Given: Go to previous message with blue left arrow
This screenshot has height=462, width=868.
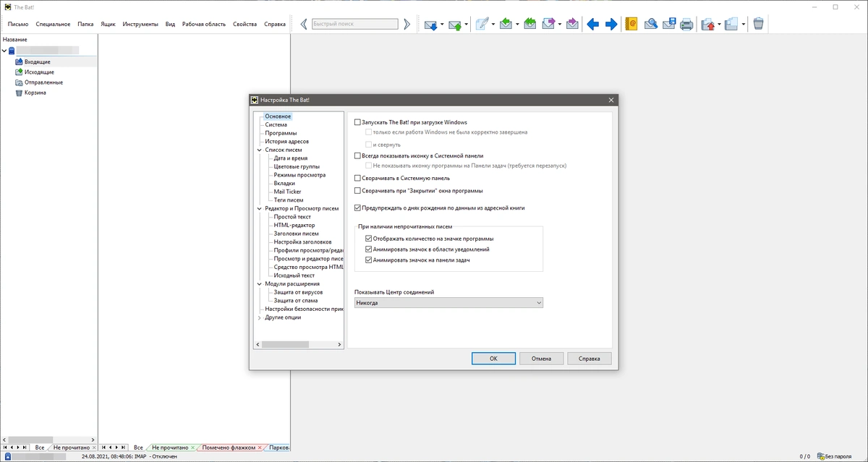Looking at the screenshot, I should 592,24.
